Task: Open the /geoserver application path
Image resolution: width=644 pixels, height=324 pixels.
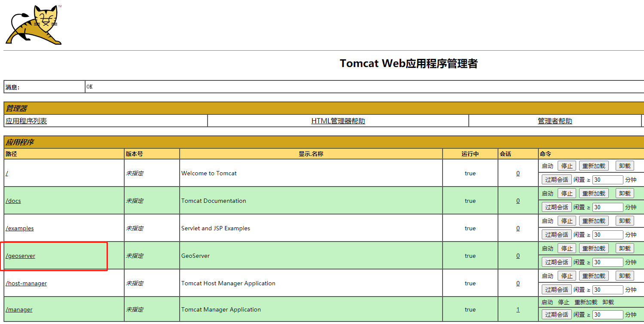Action: coord(20,256)
